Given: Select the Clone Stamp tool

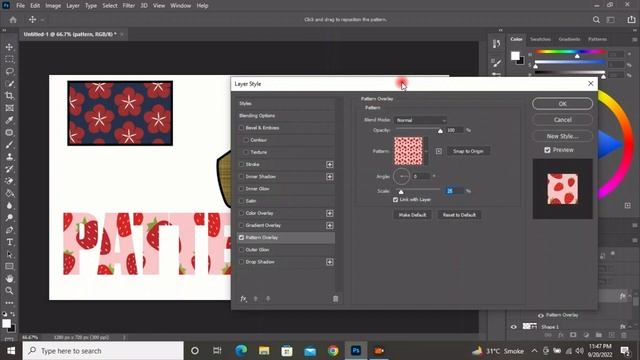Looking at the screenshot, I should 9,157.
